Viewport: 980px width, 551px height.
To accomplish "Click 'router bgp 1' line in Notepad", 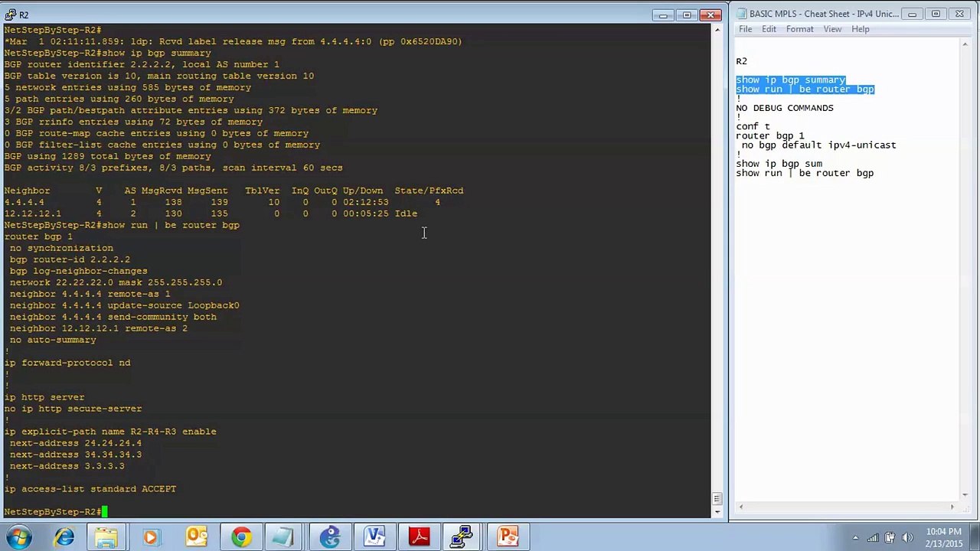I will [x=770, y=135].
